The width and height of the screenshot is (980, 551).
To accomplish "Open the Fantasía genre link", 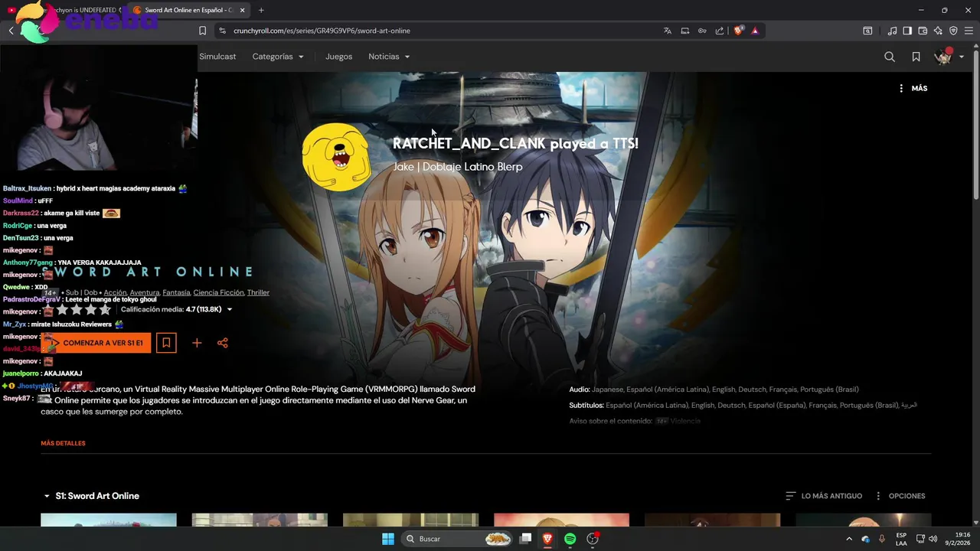I will 176,292.
